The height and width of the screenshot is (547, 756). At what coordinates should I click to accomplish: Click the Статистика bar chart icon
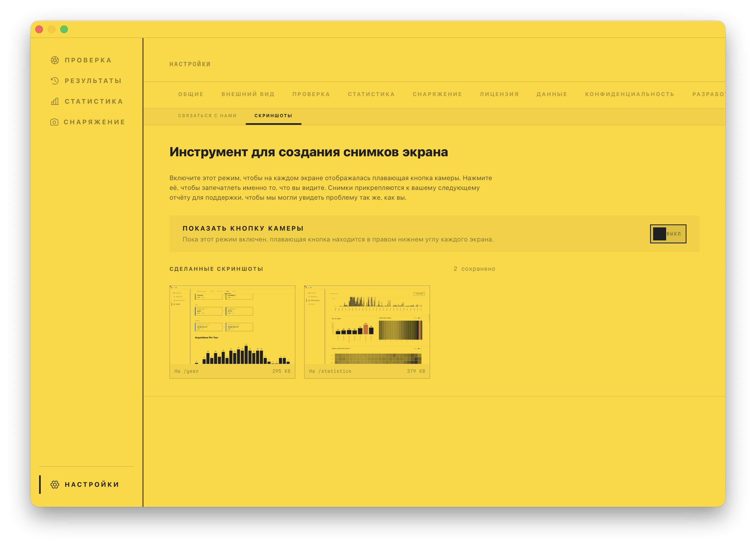pyautogui.click(x=55, y=101)
